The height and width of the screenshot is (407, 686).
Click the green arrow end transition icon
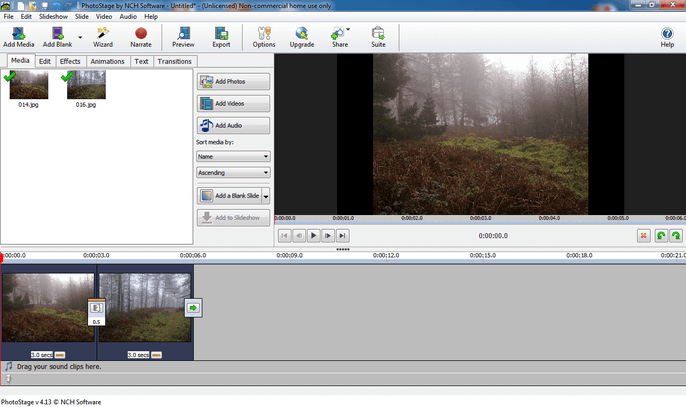[193, 308]
